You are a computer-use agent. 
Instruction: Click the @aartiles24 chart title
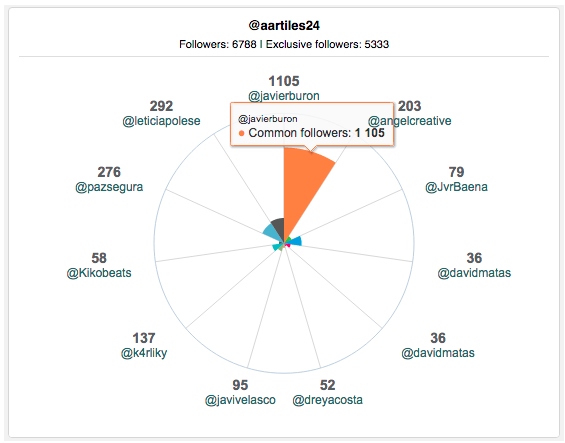tap(284, 26)
